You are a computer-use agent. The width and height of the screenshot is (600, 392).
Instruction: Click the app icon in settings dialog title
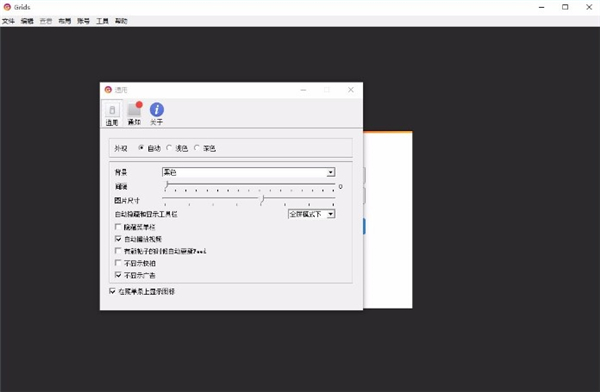[x=108, y=90]
